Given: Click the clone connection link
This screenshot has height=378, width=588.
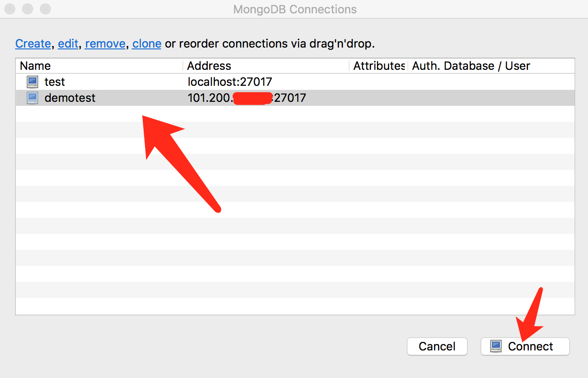Looking at the screenshot, I should 147,44.
